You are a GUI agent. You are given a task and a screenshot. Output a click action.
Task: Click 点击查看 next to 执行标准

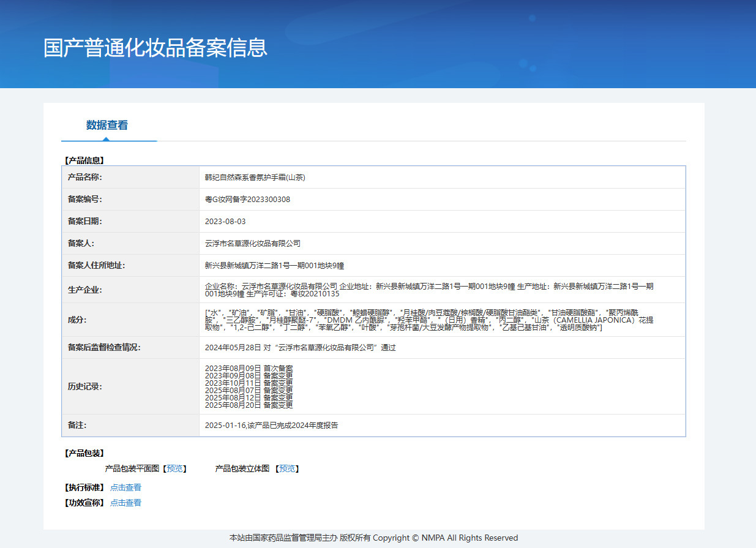point(125,487)
